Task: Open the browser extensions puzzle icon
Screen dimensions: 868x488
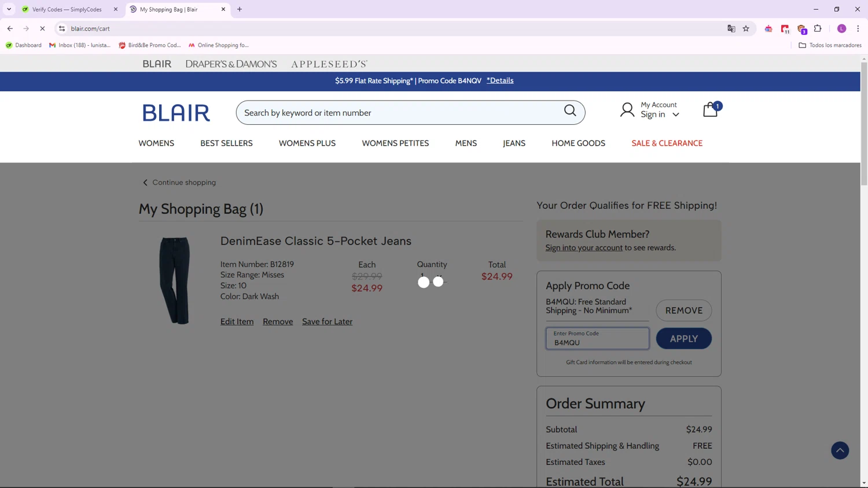Action: click(x=818, y=28)
